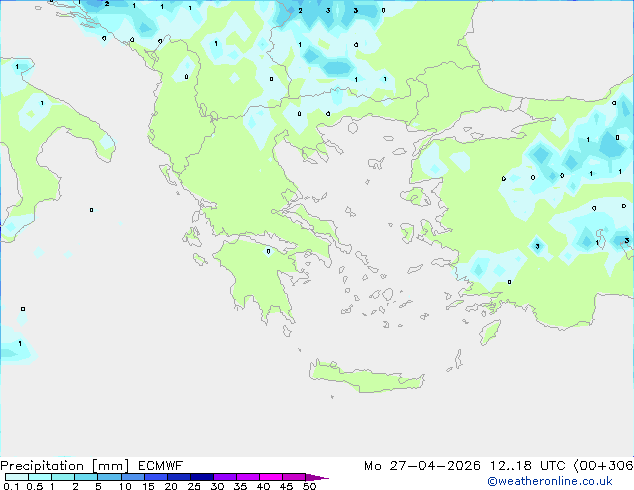Pick the legend swatch between 2 and 5
The height and width of the screenshot is (490, 634).
[86, 477]
